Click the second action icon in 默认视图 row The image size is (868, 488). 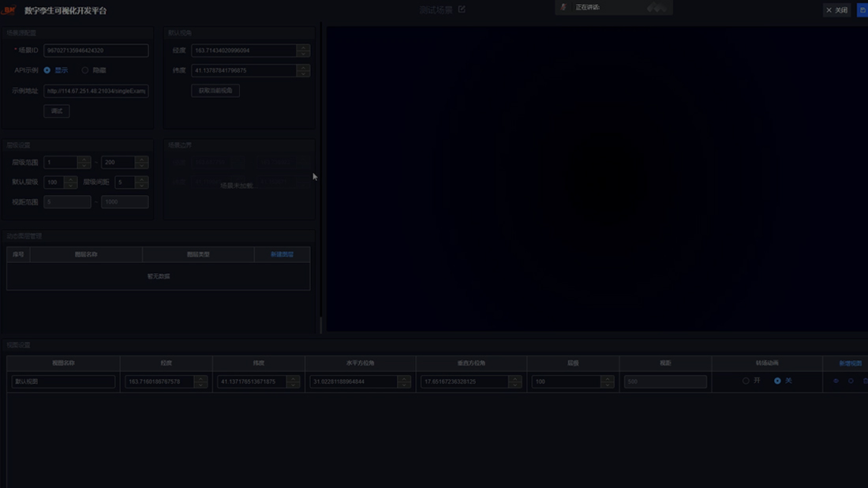coord(851,381)
